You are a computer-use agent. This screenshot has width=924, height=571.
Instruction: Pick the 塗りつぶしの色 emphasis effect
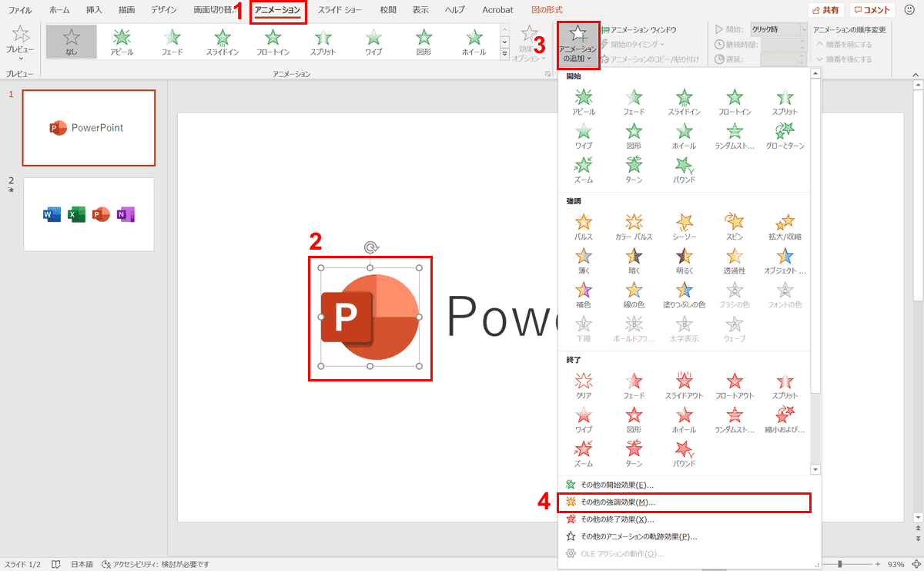pyautogui.click(x=685, y=294)
